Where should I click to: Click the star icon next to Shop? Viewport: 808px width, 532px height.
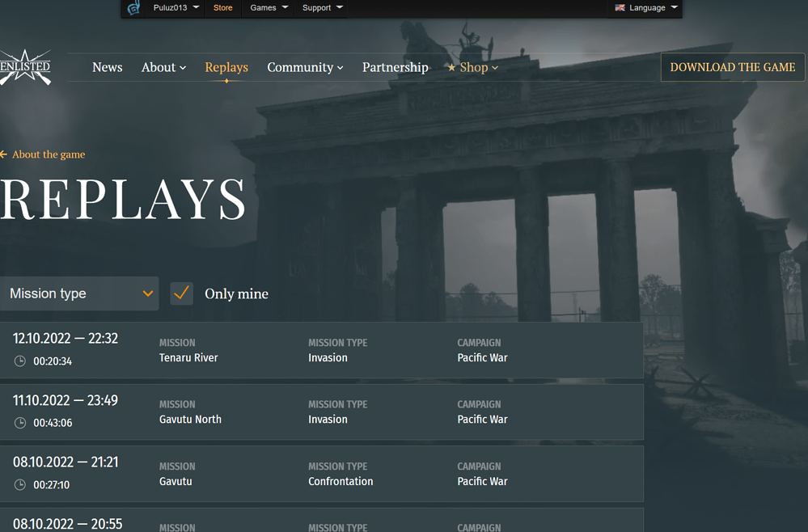pyautogui.click(x=451, y=68)
